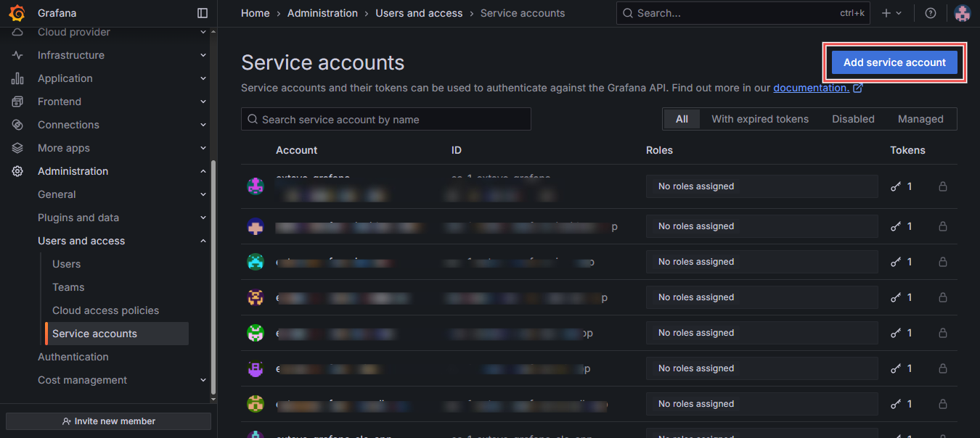This screenshot has height=438, width=980.
Task: Expand the Connections section
Action: click(203, 125)
